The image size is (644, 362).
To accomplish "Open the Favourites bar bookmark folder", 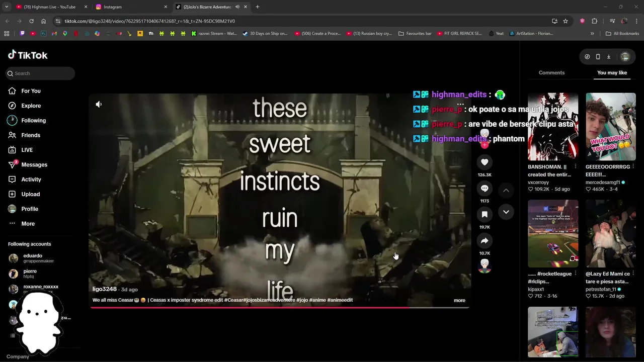I will [x=415, y=34].
